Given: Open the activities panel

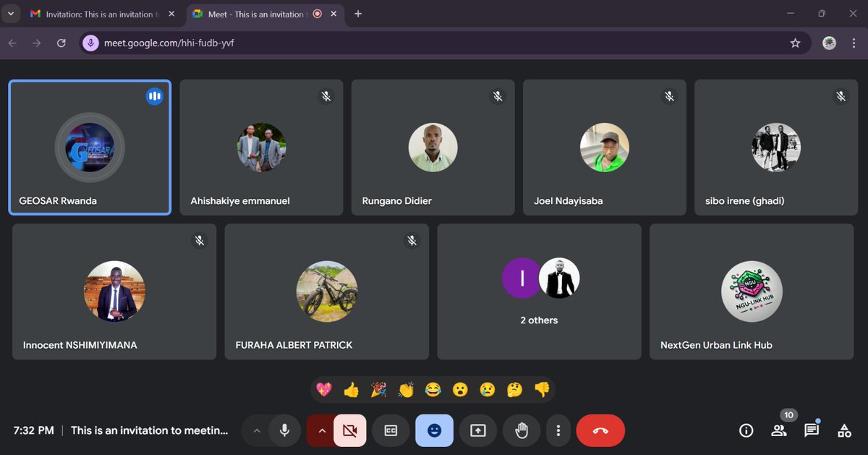Looking at the screenshot, I should [844, 430].
